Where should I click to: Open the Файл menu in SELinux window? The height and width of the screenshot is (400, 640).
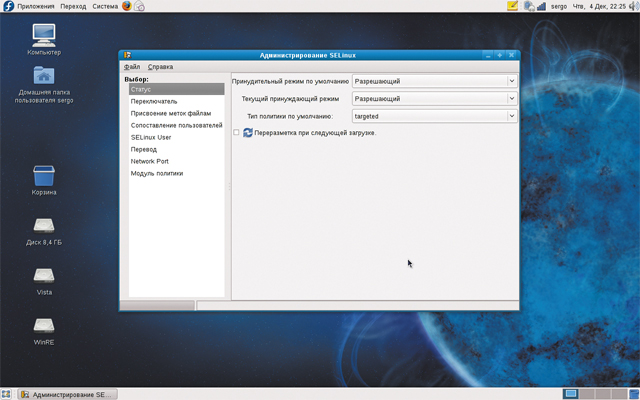(132, 67)
